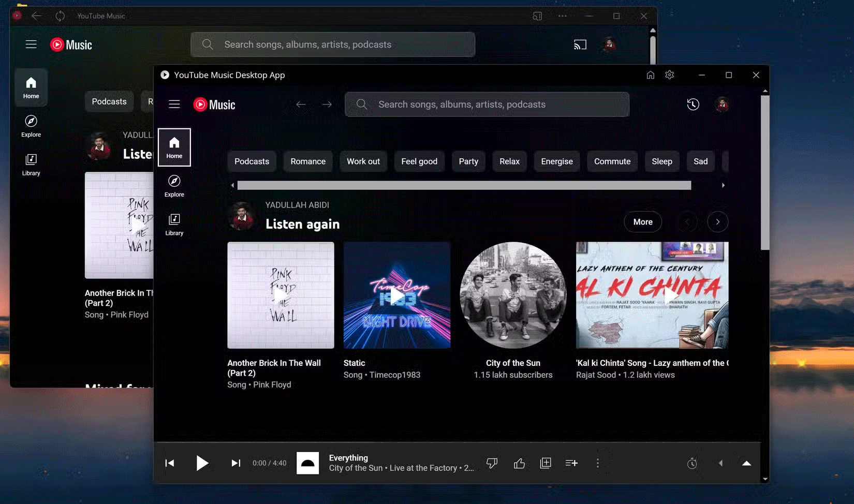
Task: Open Settings via the gear icon
Action: click(669, 75)
